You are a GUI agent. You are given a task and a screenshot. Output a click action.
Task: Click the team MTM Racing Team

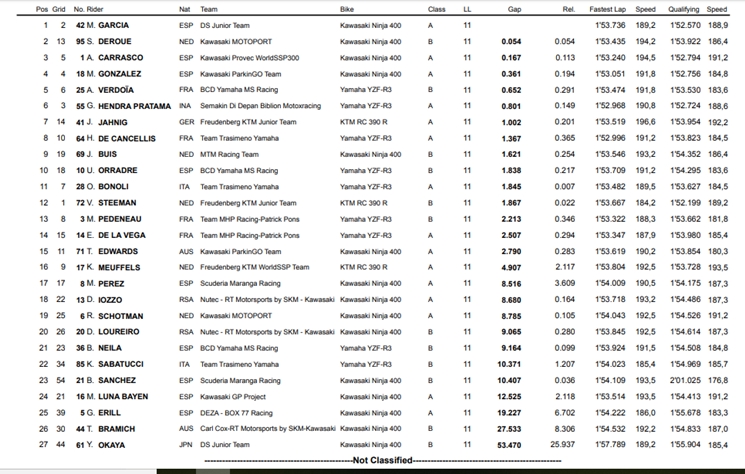pyautogui.click(x=229, y=154)
